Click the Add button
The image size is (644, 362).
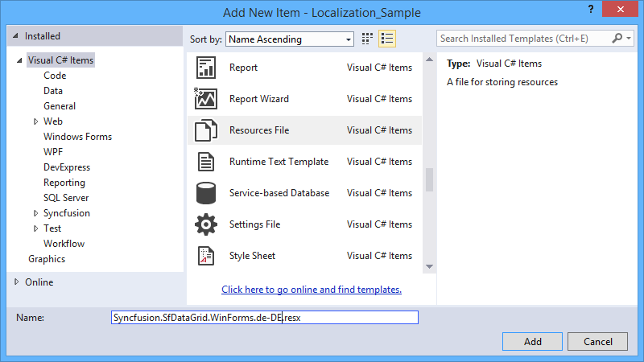point(532,341)
